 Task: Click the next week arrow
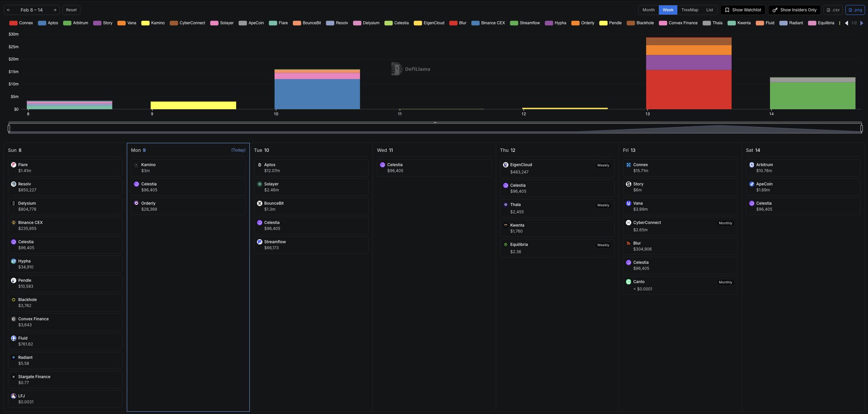[55, 10]
